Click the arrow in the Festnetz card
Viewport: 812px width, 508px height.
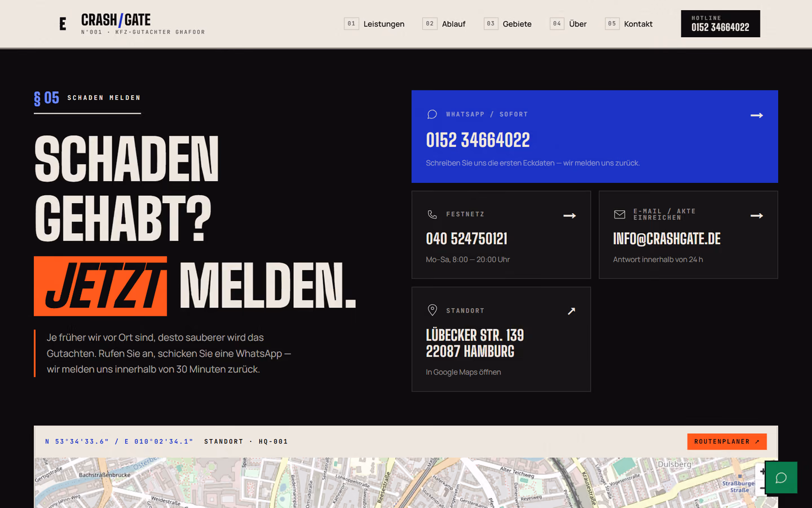point(570,216)
